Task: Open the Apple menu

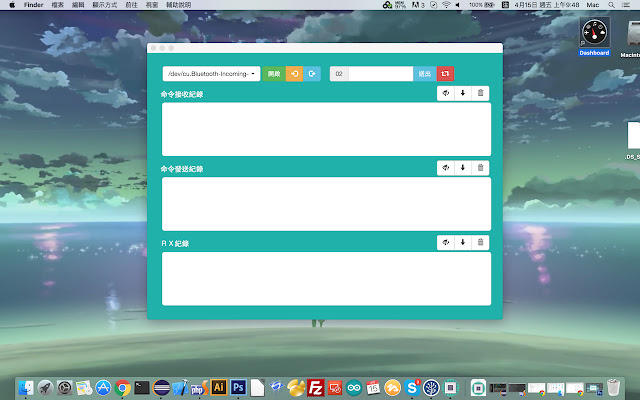Action: click(12, 5)
